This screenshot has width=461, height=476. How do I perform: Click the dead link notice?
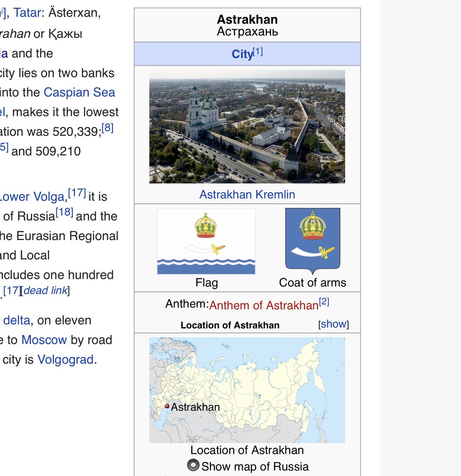pos(46,290)
